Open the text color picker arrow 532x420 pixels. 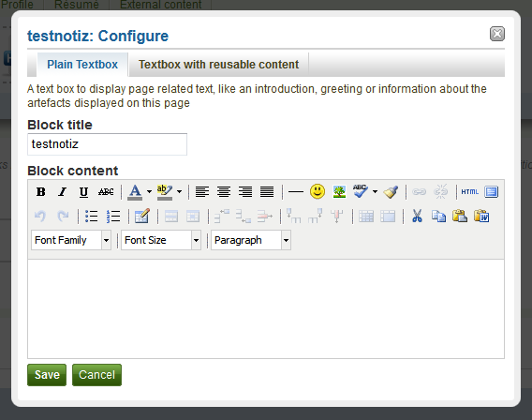pyautogui.click(x=149, y=192)
